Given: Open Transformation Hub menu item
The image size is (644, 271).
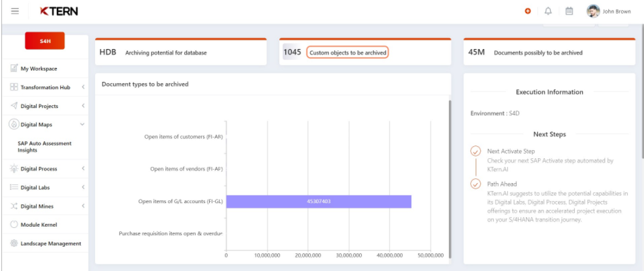Looking at the screenshot, I should click(x=44, y=87).
